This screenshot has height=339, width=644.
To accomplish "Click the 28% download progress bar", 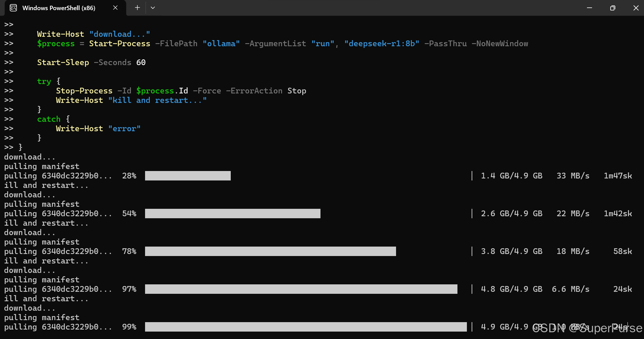I will [188, 176].
